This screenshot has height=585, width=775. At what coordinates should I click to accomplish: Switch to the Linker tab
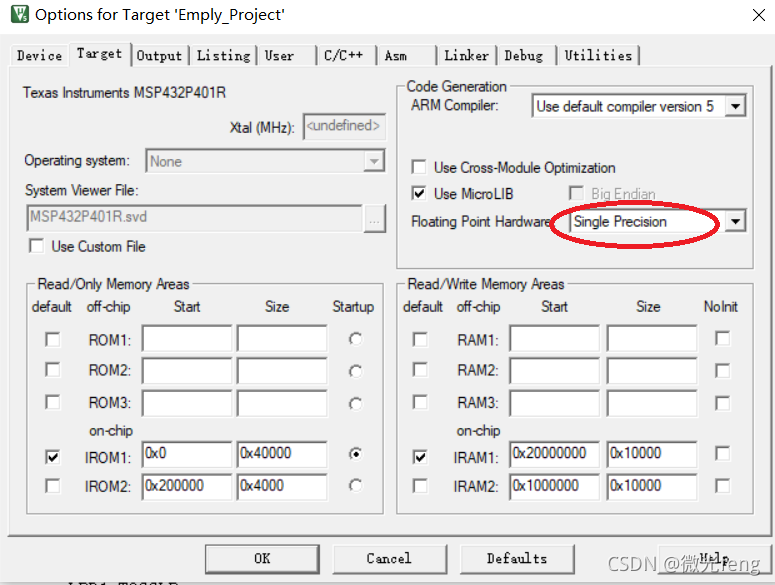tap(466, 55)
